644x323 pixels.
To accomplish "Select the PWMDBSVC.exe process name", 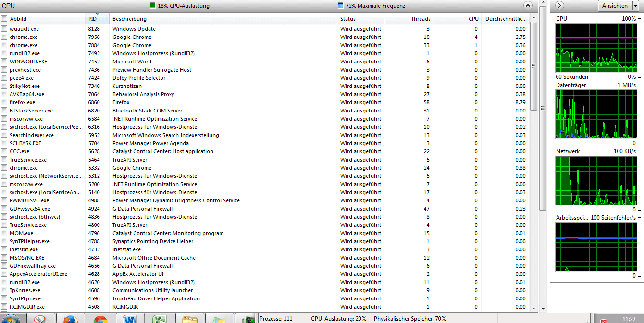I will coord(29,200).
